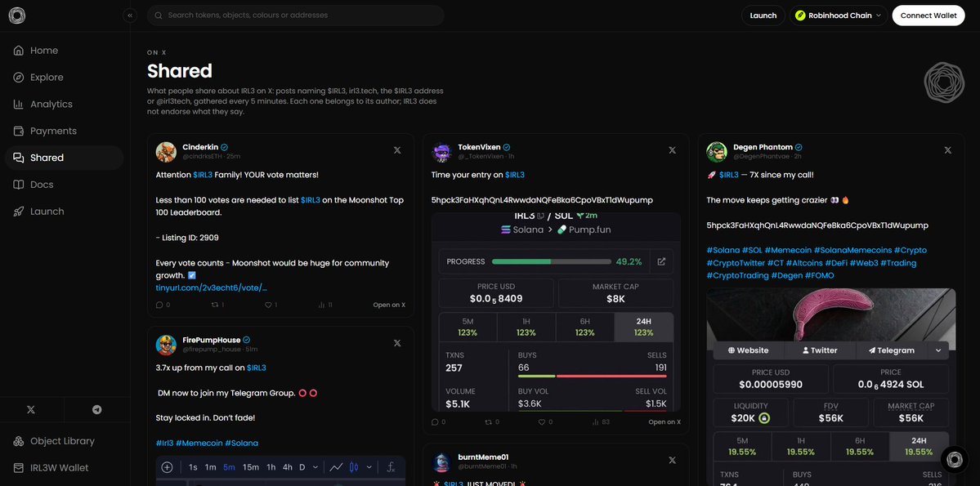
Task: Click the reply icon on TokenVixen's post
Action: coord(435,422)
